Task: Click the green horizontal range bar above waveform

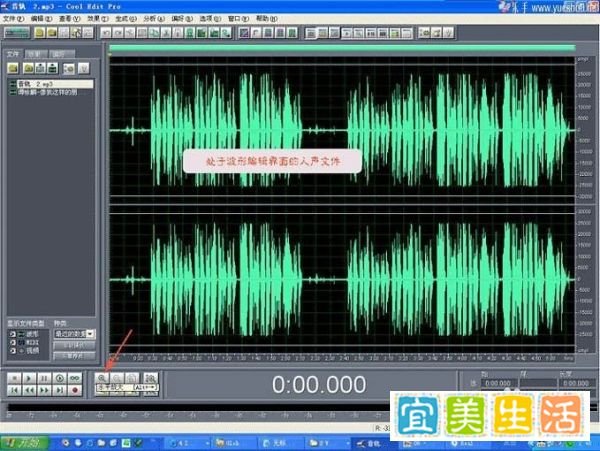Action: (342, 48)
